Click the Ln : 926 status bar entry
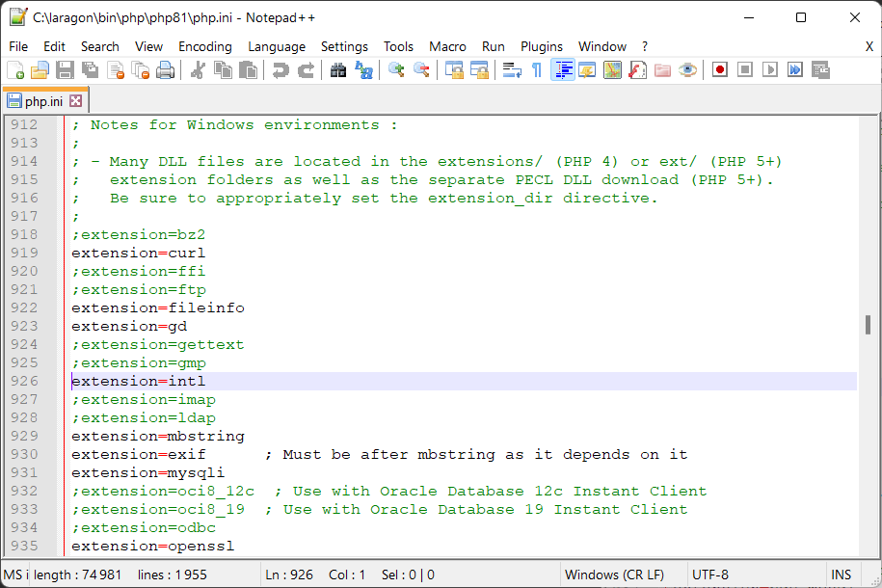 pyautogui.click(x=289, y=575)
